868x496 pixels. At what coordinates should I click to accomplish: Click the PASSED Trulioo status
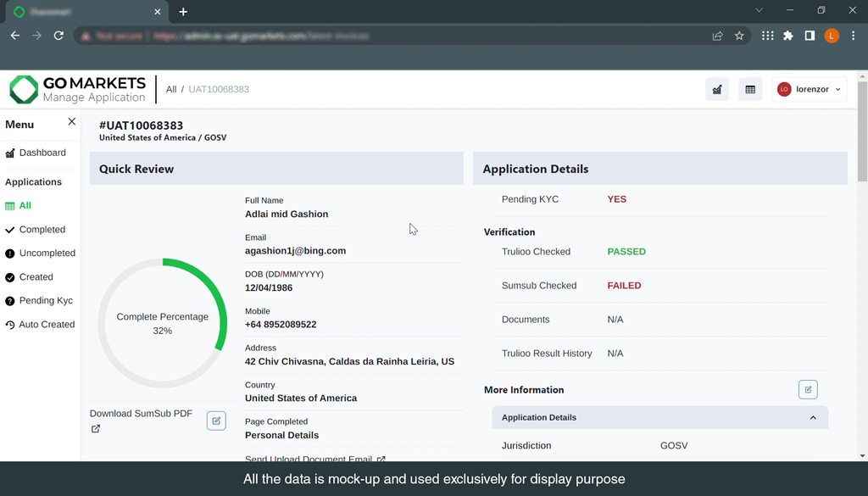pyautogui.click(x=626, y=251)
